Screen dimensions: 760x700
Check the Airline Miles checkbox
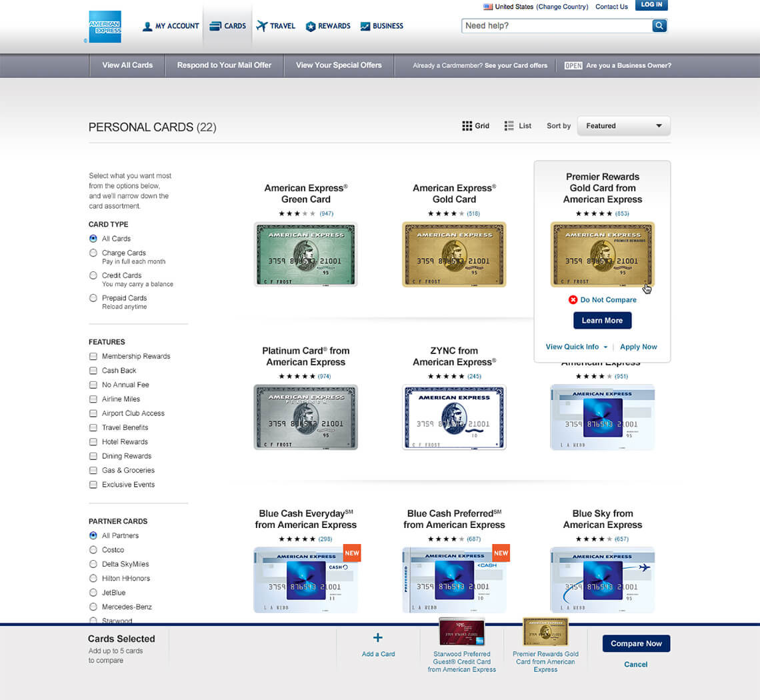[x=93, y=399]
